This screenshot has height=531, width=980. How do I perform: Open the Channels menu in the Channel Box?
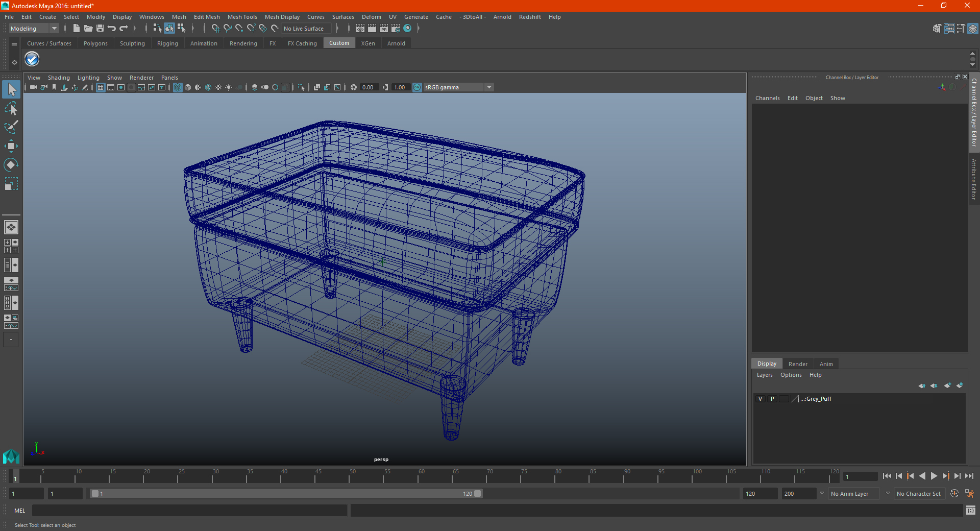[767, 98]
